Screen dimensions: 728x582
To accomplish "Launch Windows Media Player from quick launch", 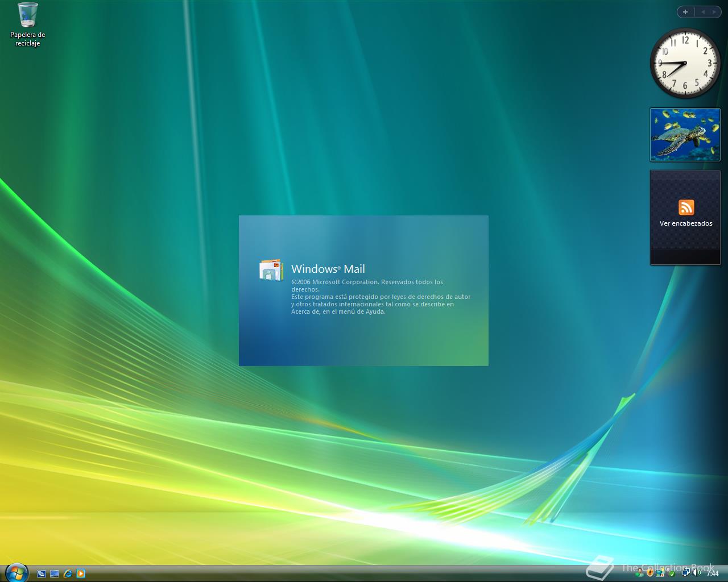I will click(81, 573).
